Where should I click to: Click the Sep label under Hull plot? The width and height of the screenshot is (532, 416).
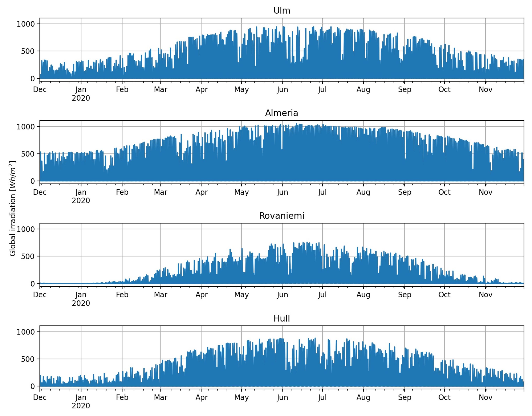pyautogui.click(x=405, y=398)
